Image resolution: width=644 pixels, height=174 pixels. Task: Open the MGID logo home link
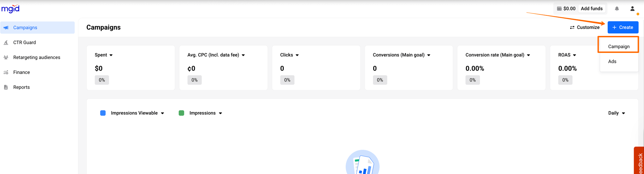[11, 9]
